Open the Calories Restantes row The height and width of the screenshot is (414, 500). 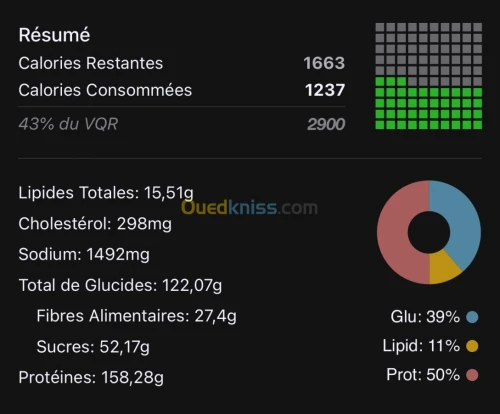(x=182, y=63)
